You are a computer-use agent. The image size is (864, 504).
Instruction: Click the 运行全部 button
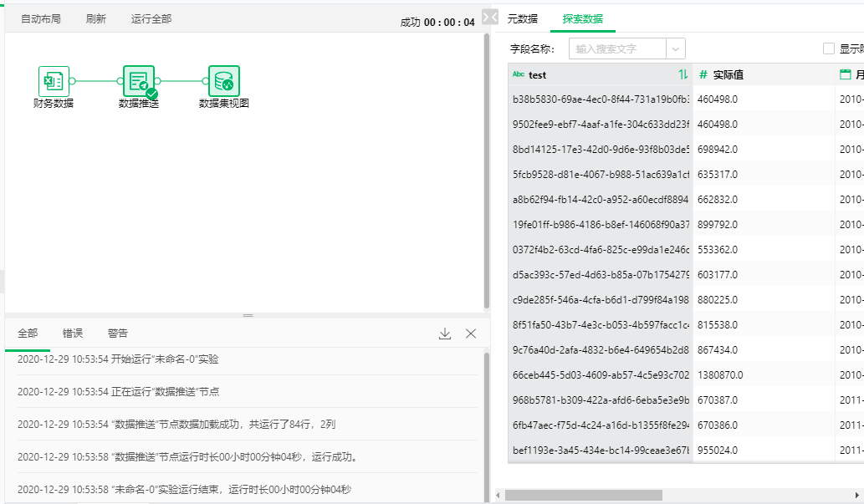point(151,18)
